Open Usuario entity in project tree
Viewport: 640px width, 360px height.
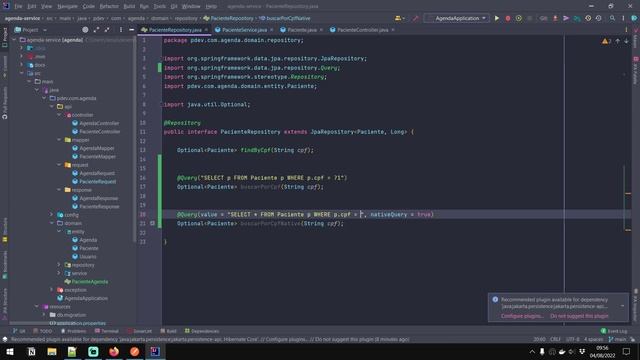coord(88,257)
